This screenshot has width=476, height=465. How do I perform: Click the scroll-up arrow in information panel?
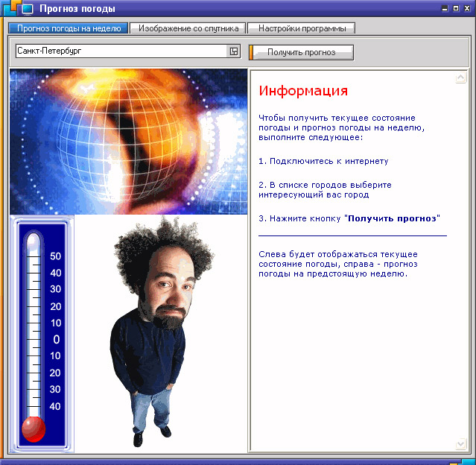click(x=460, y=77)
